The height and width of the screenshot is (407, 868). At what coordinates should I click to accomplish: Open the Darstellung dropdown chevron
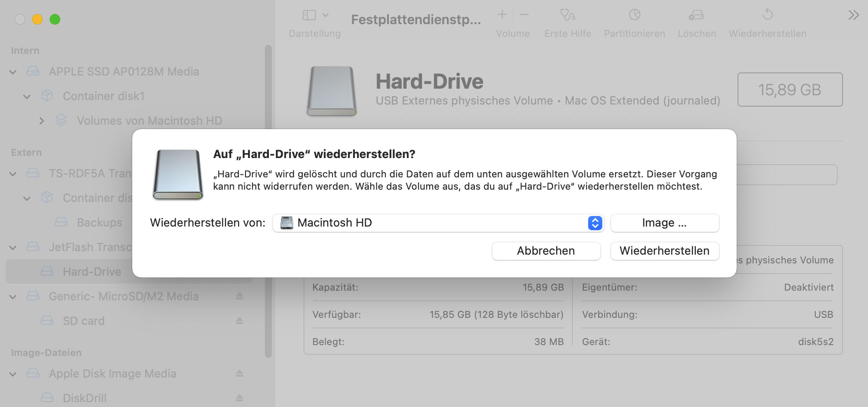pos(325,15)
